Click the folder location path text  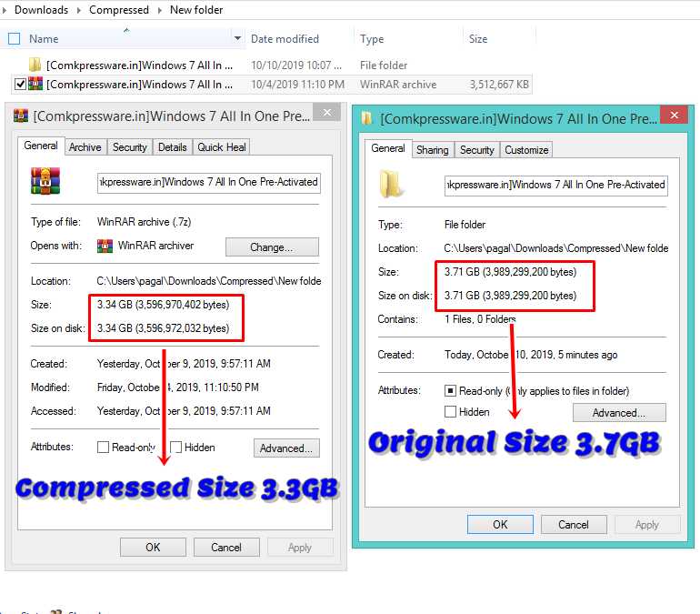(x=556, y=247)
